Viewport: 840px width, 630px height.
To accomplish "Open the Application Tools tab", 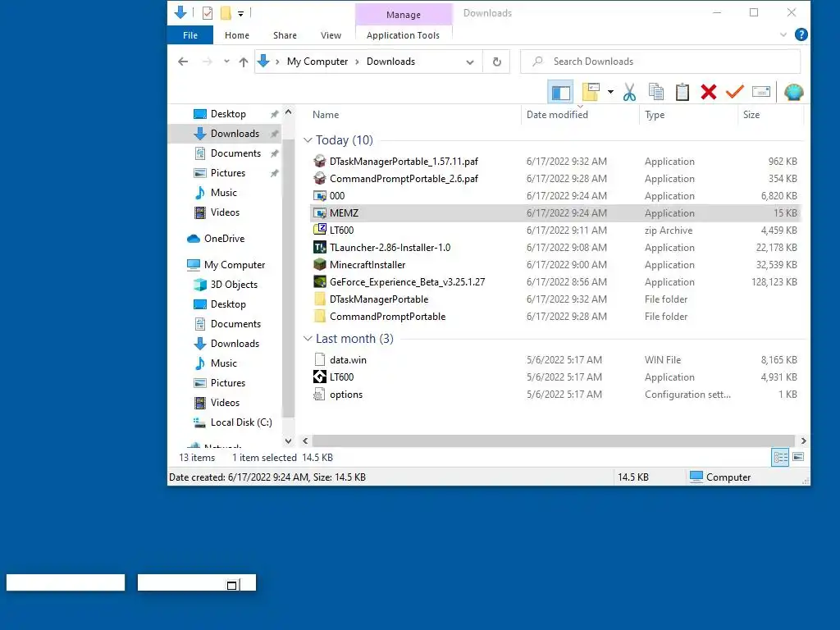I will [403, 35].
